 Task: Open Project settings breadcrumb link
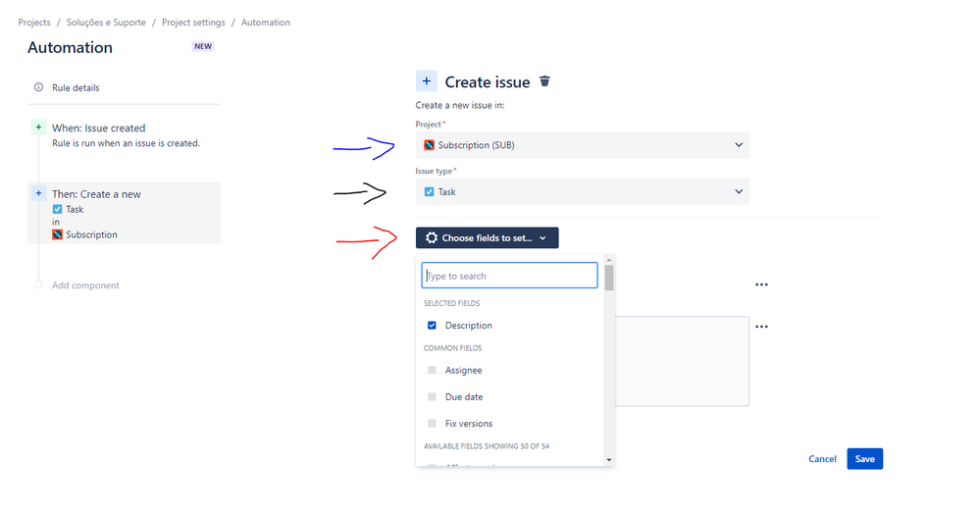(x=194, y=23)
